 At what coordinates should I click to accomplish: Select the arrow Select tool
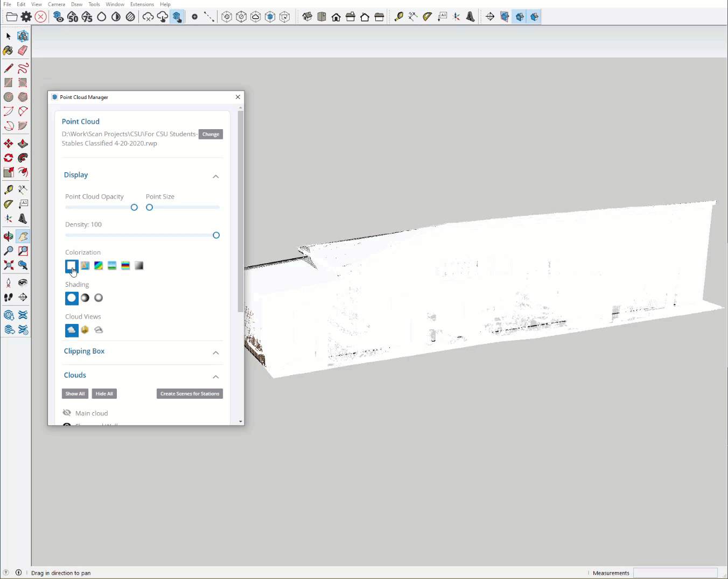[9, 36]
